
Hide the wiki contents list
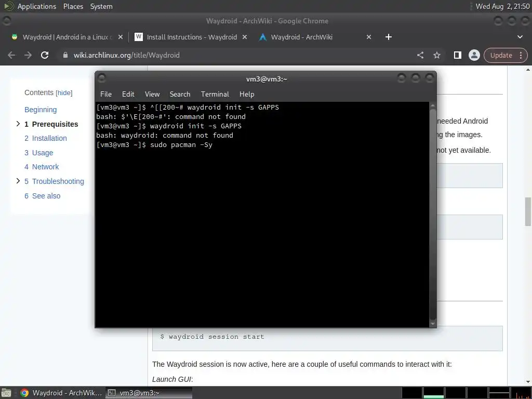64,93
